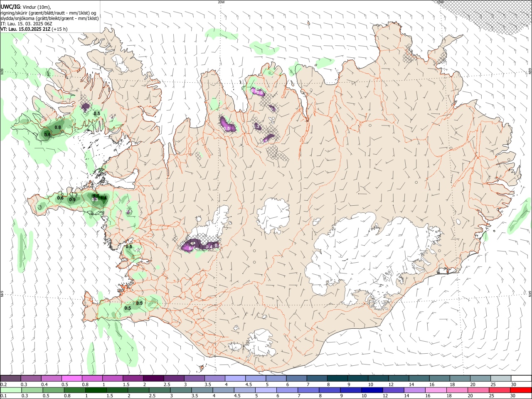Viewport: 532px width, 399px height.
Task: Click the dark teal snow swatch at label 8
Action: [x=337, y=379]
